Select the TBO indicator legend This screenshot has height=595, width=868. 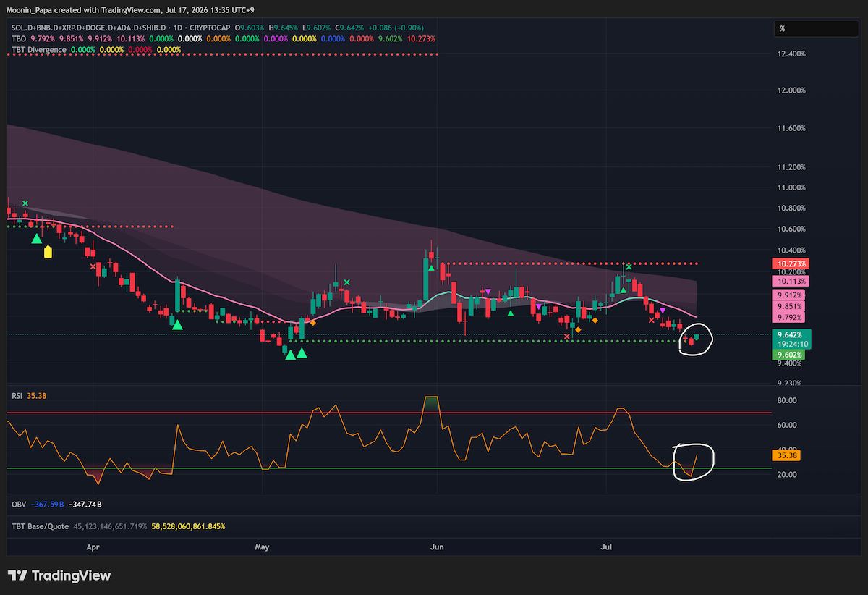tap(17, 38)
